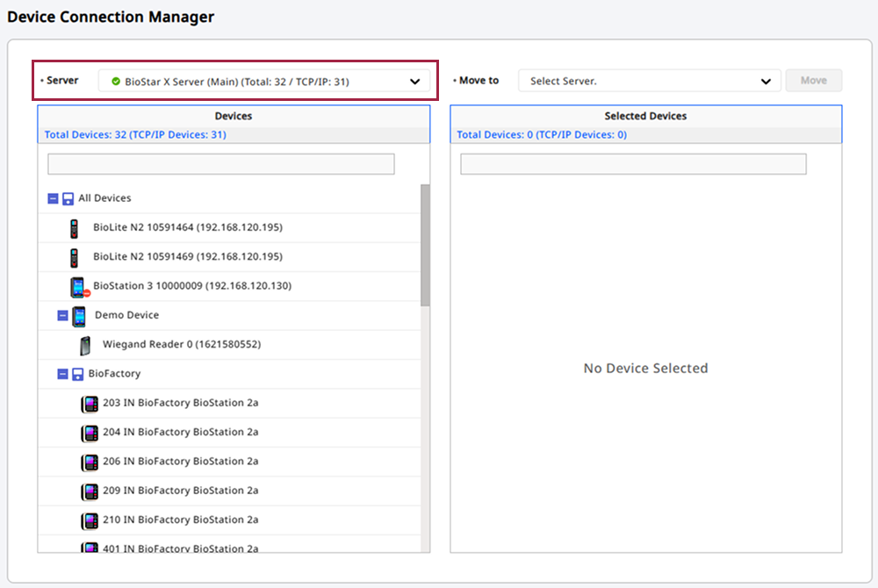878x588 pixels.
Task: Click the BioStation 3 10000009 device icon
Action: coord(78,287)
